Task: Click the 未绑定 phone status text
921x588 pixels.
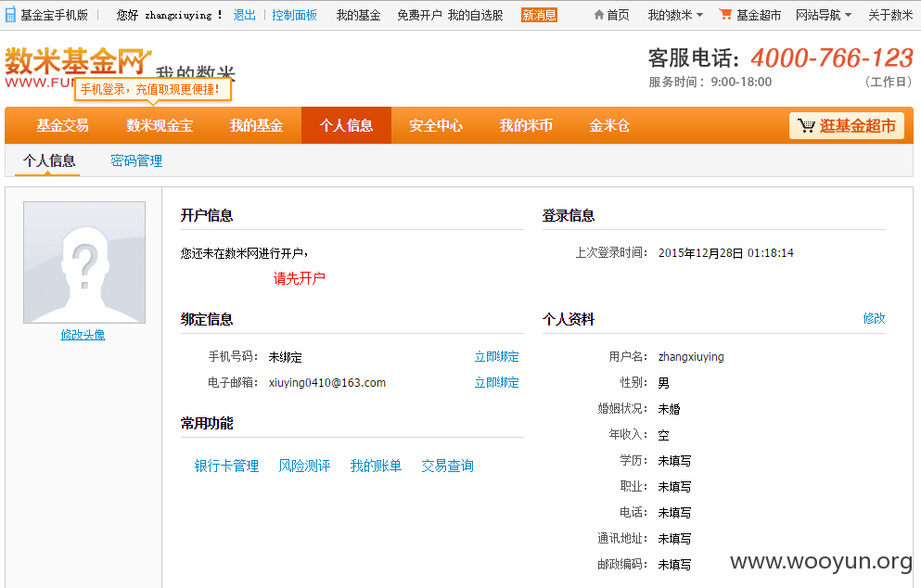Action: coord(285,356)
